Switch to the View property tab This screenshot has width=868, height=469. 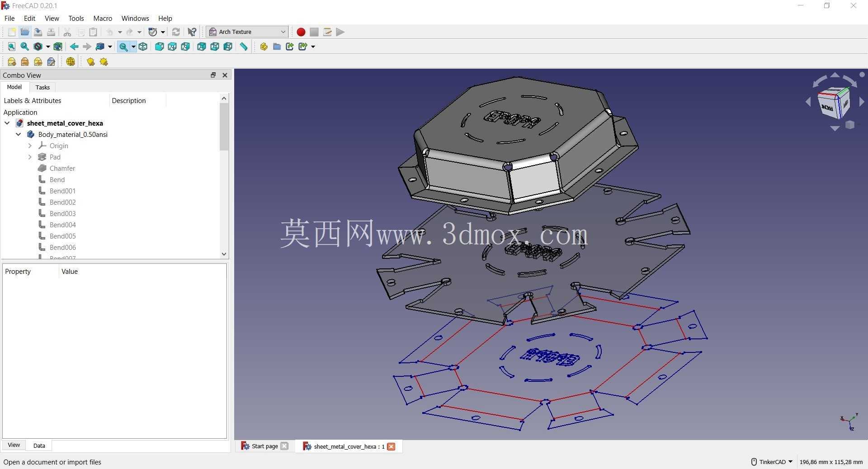coord(14,445)
